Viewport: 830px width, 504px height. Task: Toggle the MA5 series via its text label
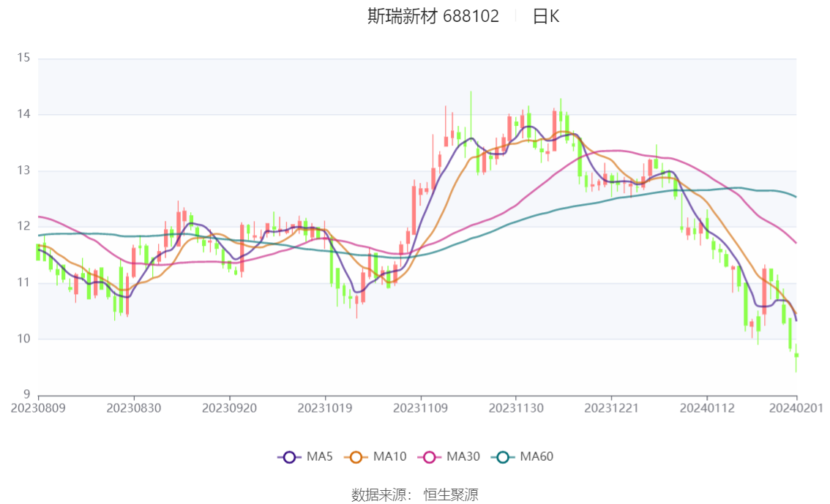click(x=319, y=457)
